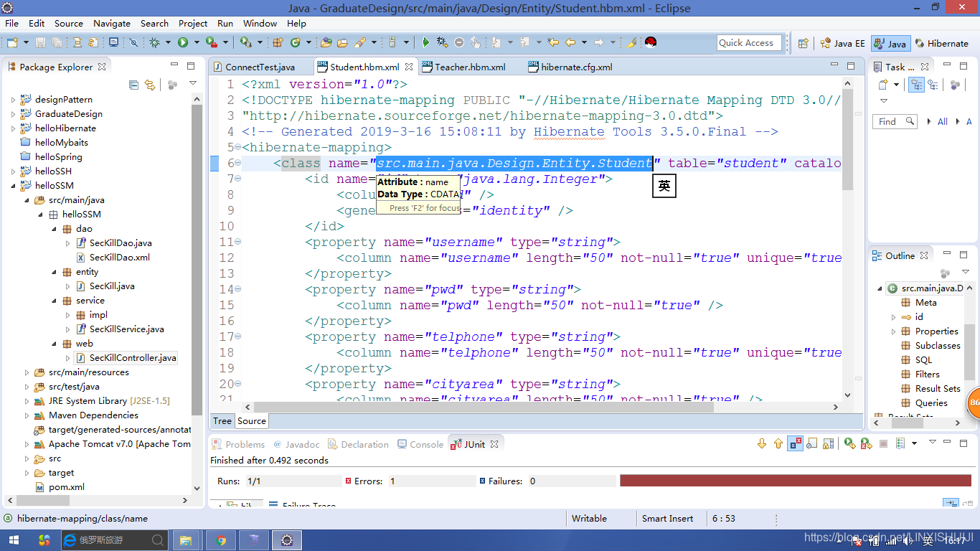980x551 pixels.
Task: Click Link with Editor in Package Explorer
Action: tap(150, 85)
